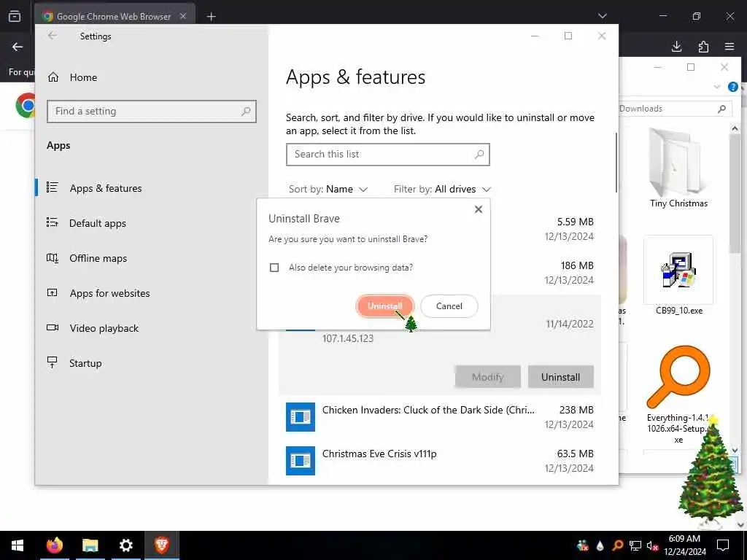Viewport: 747px width, 560px height.
Task: Click the 'Find a setting' search box
Action: pyautogui.click(x=152, y=112)
